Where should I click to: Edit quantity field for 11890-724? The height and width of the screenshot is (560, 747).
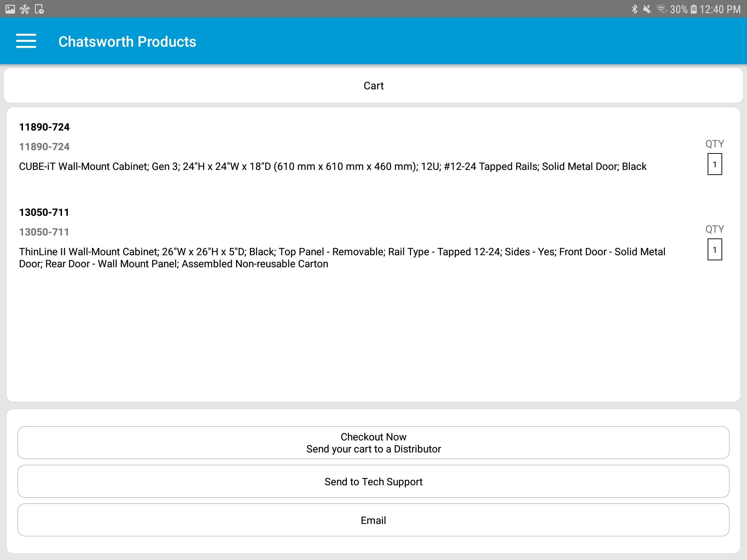pos(715,164)
